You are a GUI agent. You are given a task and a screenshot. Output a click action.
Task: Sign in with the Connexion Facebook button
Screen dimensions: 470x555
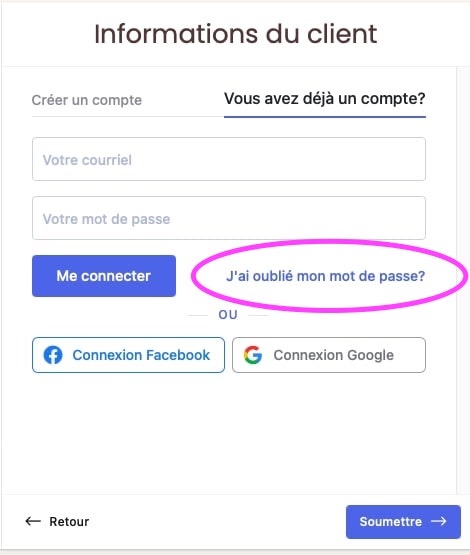tap(128, 355)
